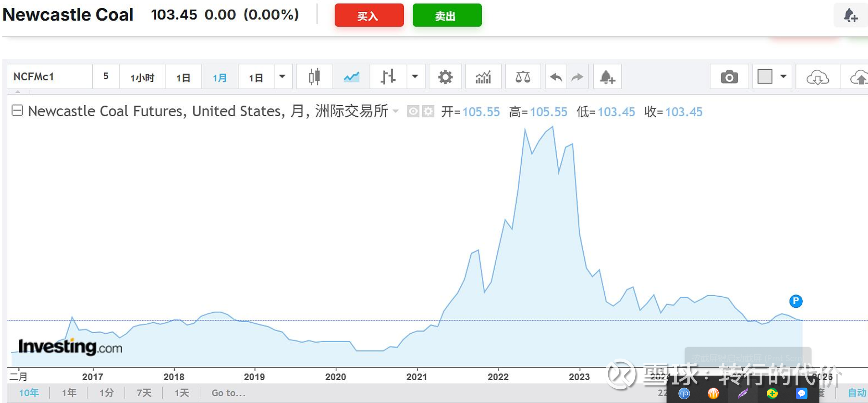Add chart alert via toolbar bell icon
The height and width of the screenshot is (403, 868).
(607, 77)
